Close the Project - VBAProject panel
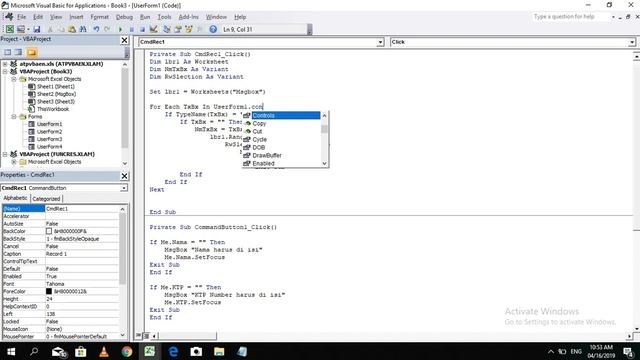640x360 pixels. coord(124,40)
